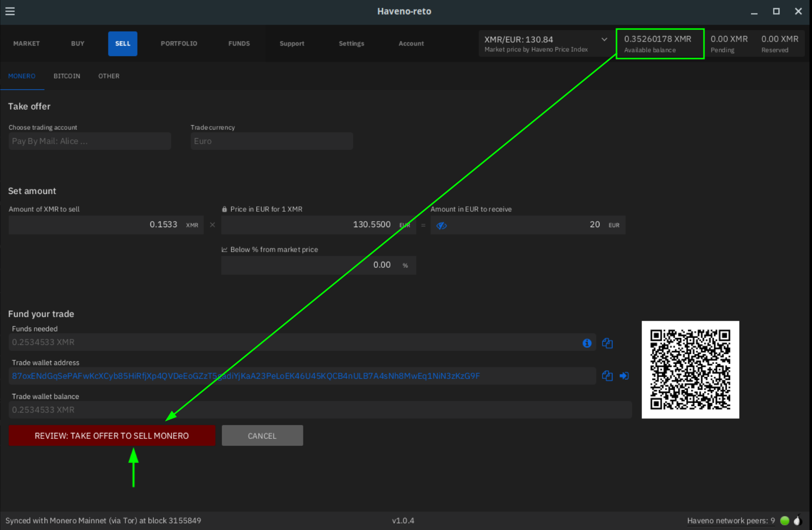Click the trade wallet address link
Viewport: 812px width, 530px height.
[x=246, y=376]
